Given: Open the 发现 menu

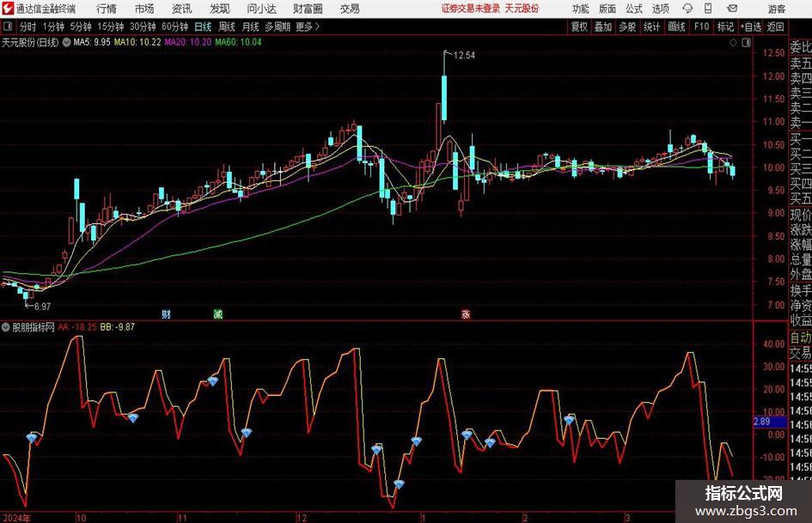Looking at the screenshot, I should point(220,9).
